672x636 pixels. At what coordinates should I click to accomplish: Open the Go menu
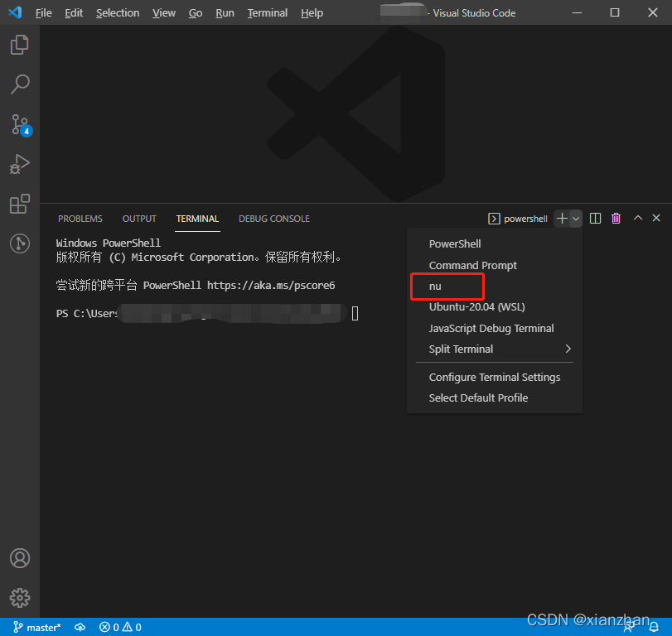196,13
